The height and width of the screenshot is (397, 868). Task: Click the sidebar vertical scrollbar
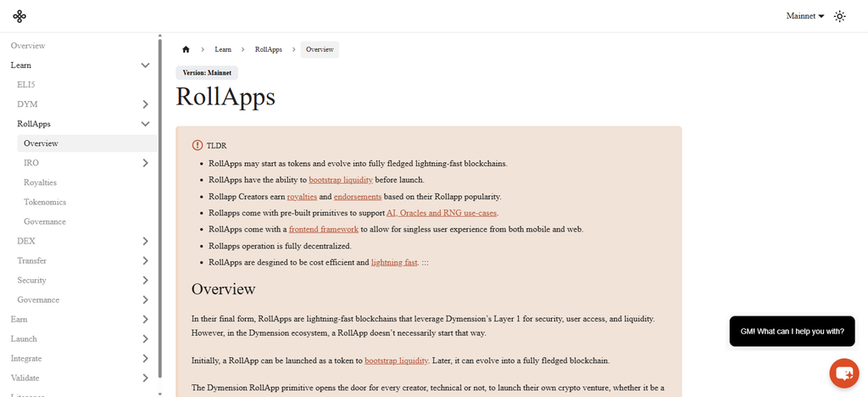[x=160, y=208]
